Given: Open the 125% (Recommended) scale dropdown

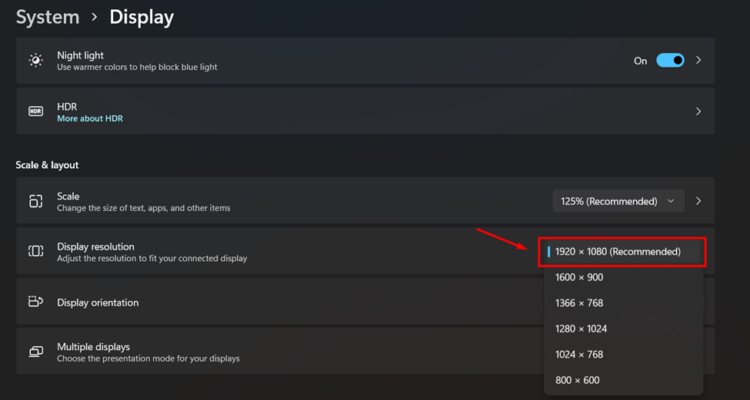Looking at the screenshot, I should click(618, 201).
